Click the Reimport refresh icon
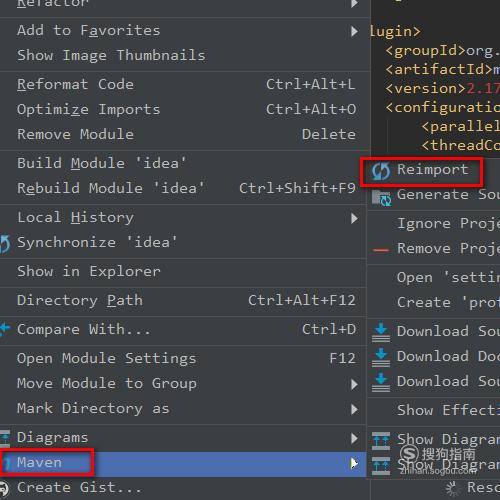This screenshot has width=500, height=500. tap(381, 171)
